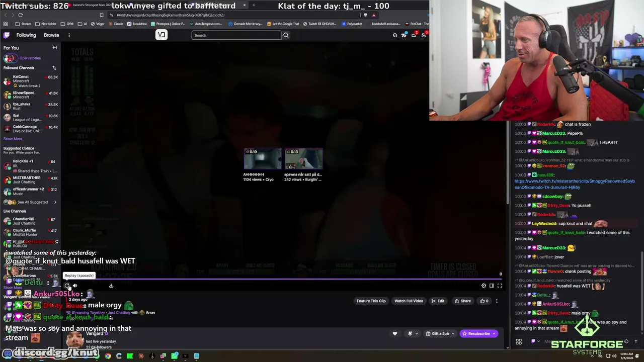Open clip more options menu
Viewport: 644px width, 362px height.
coord(497,301)
